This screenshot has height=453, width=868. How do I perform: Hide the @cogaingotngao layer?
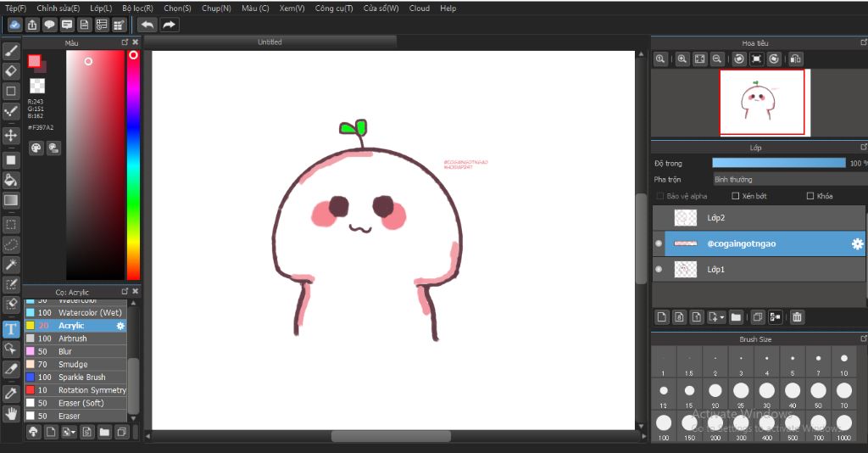pyautogui.click(x=659, y=243)
